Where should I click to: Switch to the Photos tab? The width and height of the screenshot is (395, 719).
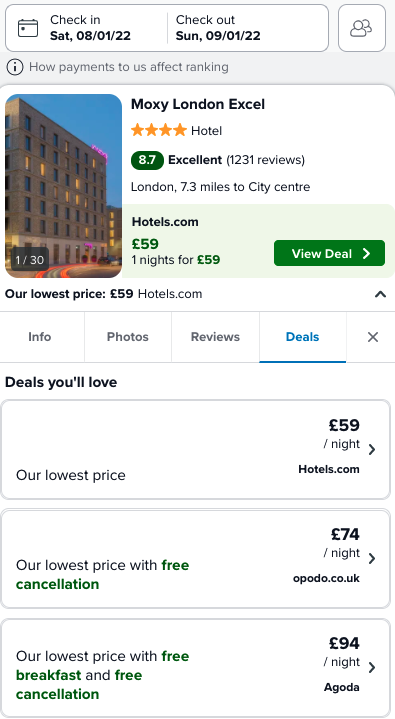point(128,337)
